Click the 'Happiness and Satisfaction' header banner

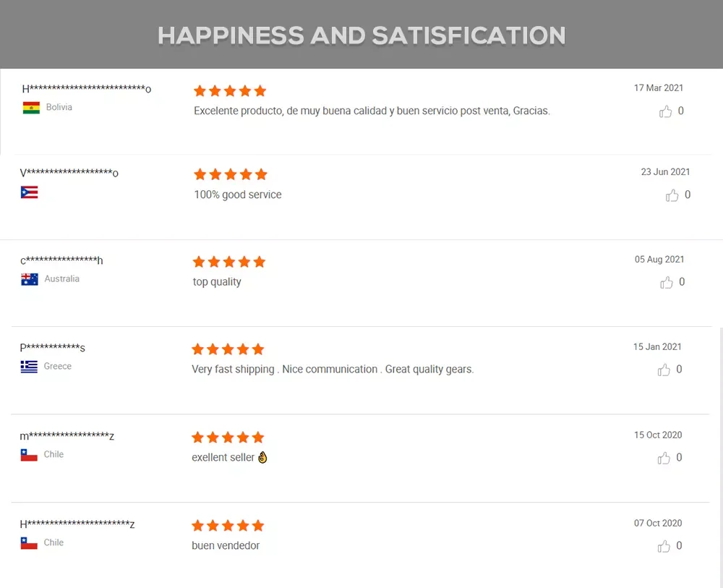click(361, 35)
